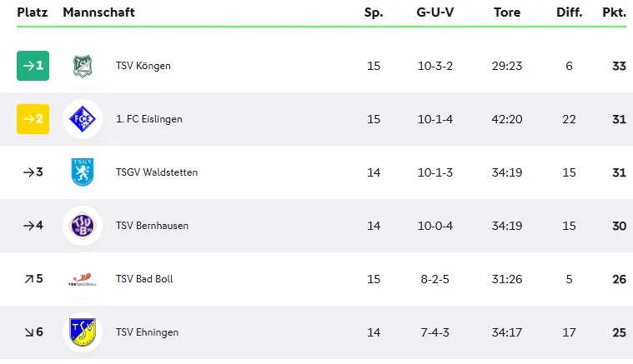Screen dimensions: 633x364
Task: Open the TSGV Waldstetten team page
Action: (157, 172)
